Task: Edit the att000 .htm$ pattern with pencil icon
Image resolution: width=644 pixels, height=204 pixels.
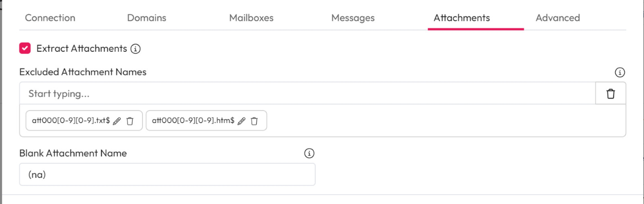Action: click(241, 121)
